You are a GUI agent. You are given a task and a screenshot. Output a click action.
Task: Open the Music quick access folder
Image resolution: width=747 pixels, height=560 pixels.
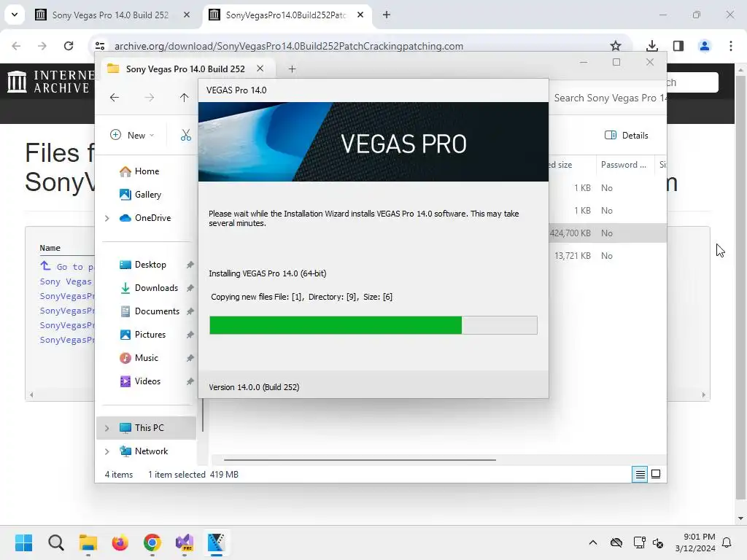139,357
